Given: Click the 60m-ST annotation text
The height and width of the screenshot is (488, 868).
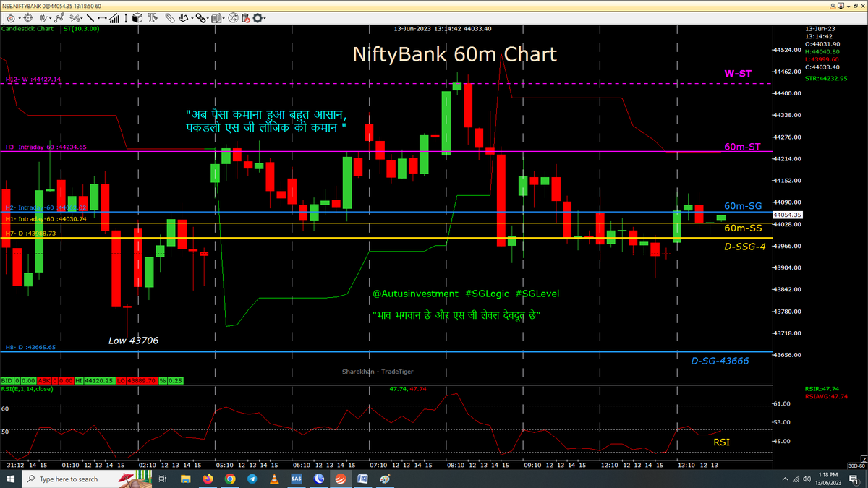Looking at the screenshot, I should coord(741,147).
